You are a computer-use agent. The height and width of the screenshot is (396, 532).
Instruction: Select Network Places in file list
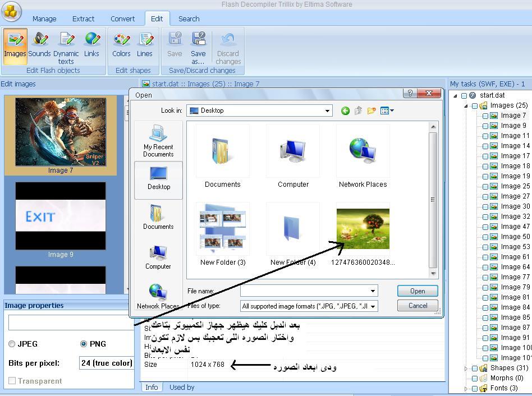pos(363,156)
